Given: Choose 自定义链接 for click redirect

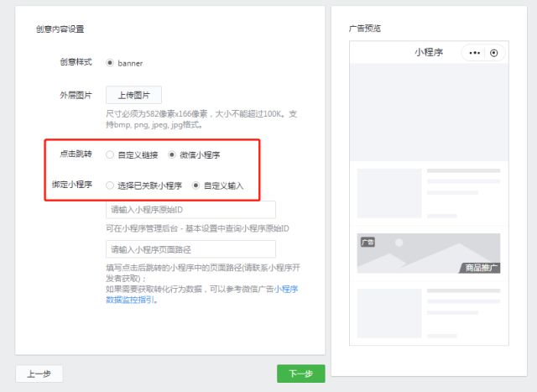Looking at the screenshot, I should [110, 154].
